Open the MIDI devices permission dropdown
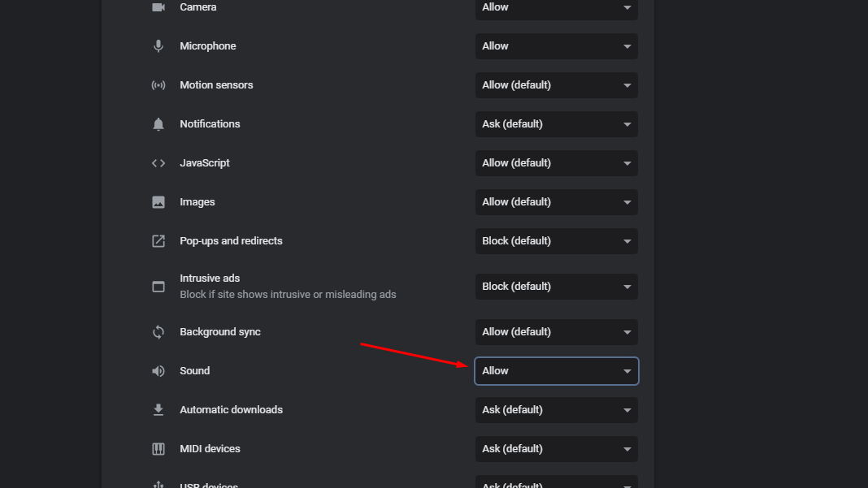Image resolution: width=868 pixels, height=488 pixels. click(557, 449)
